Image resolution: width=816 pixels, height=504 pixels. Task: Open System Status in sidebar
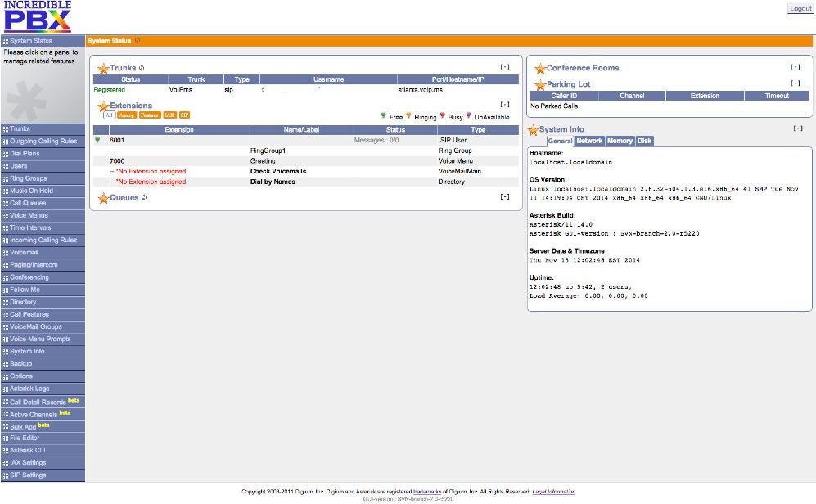coord(43,41)
